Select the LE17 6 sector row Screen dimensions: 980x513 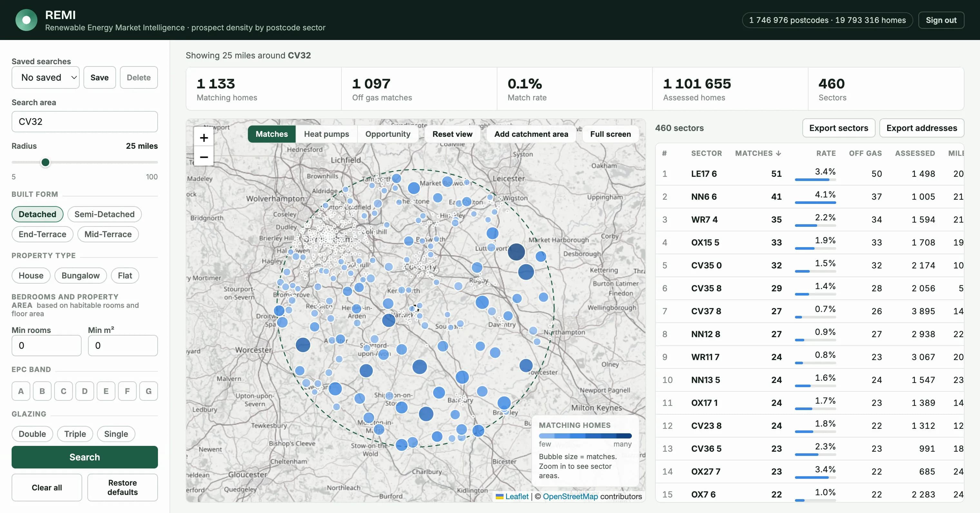coord(809,174)
